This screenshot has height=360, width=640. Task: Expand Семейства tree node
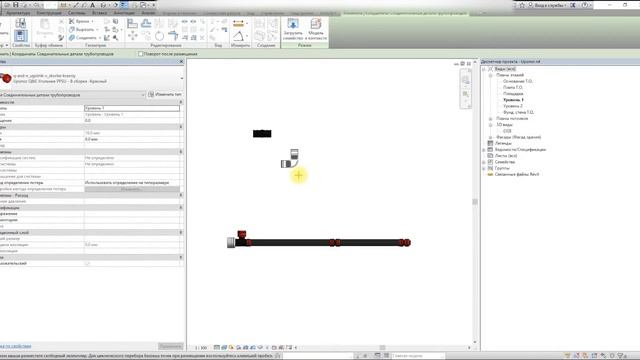click(x=484, y=162)
